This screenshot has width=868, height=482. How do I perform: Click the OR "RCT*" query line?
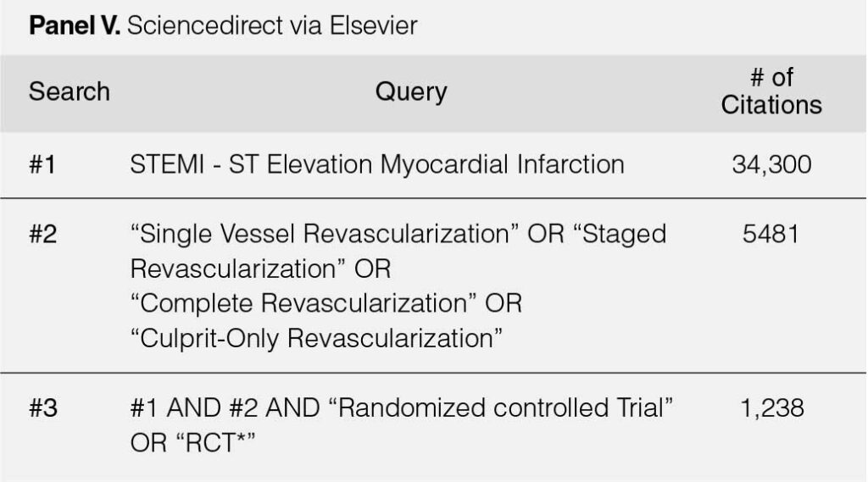pyautogui.click(x=192, y=443)
